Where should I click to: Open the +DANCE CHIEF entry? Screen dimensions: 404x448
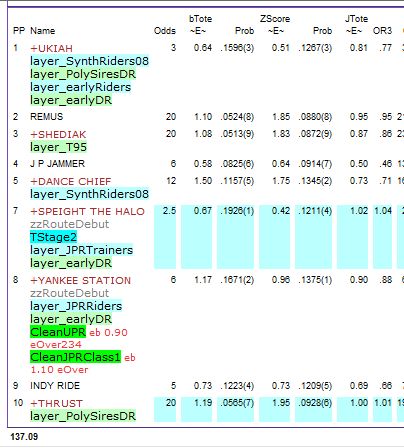71,181
